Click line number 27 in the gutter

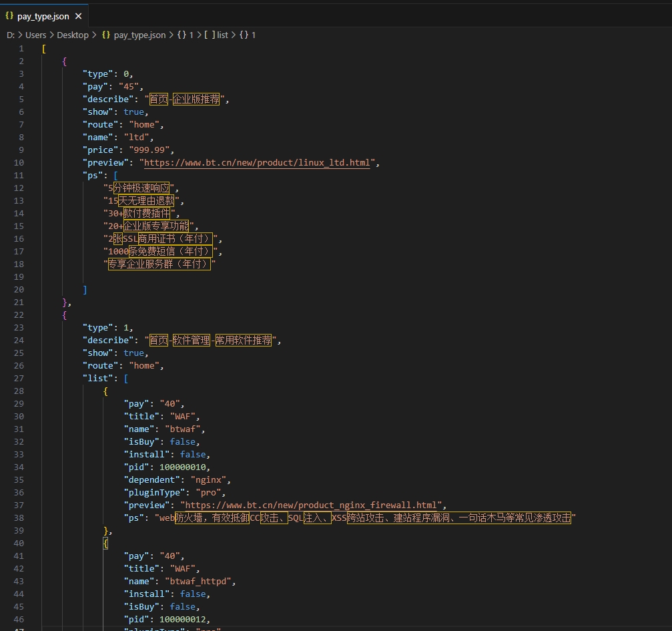[19, 379]
